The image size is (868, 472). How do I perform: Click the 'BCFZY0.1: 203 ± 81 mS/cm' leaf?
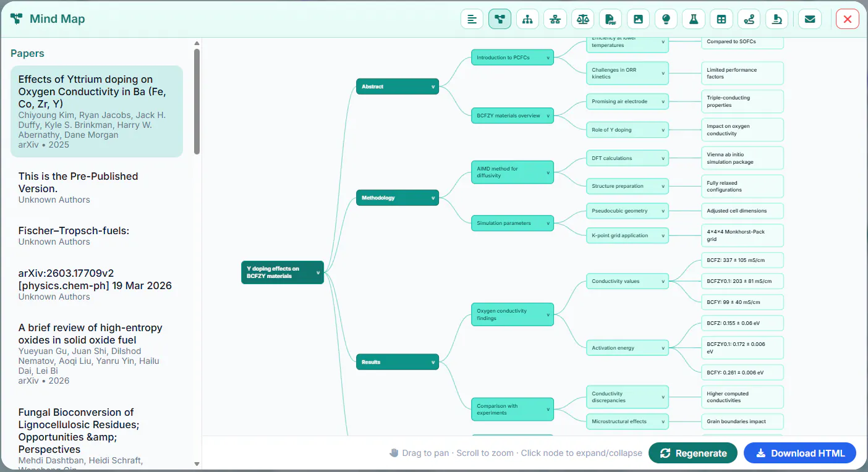click(742, 281)
